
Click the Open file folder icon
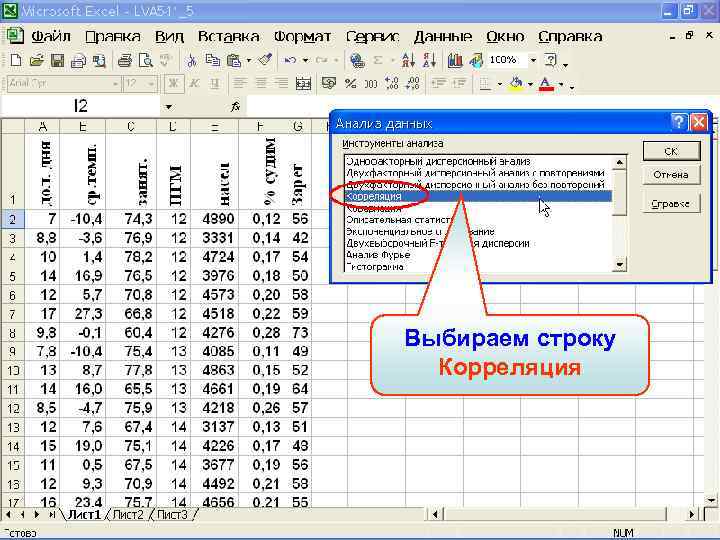click(36, 60)
